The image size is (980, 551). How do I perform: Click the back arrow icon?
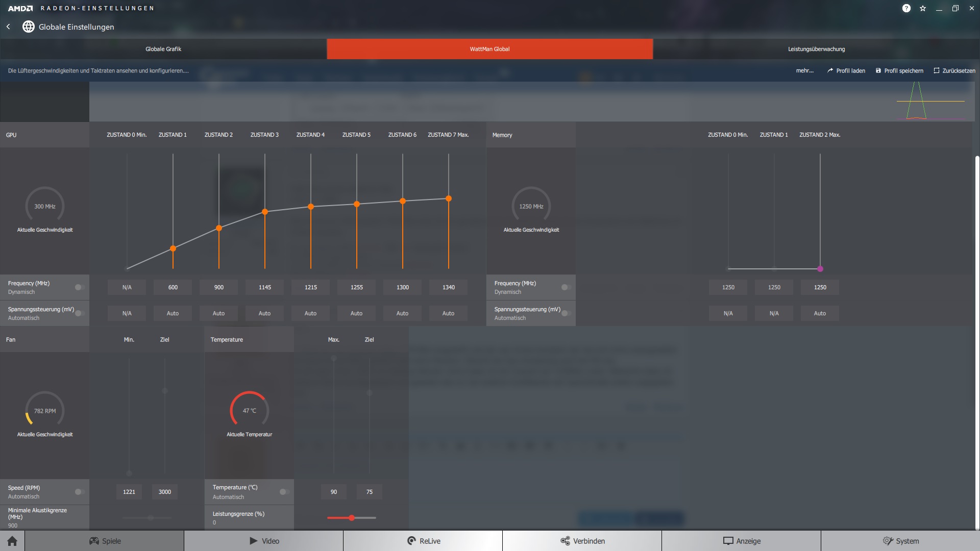pos(8,27)
